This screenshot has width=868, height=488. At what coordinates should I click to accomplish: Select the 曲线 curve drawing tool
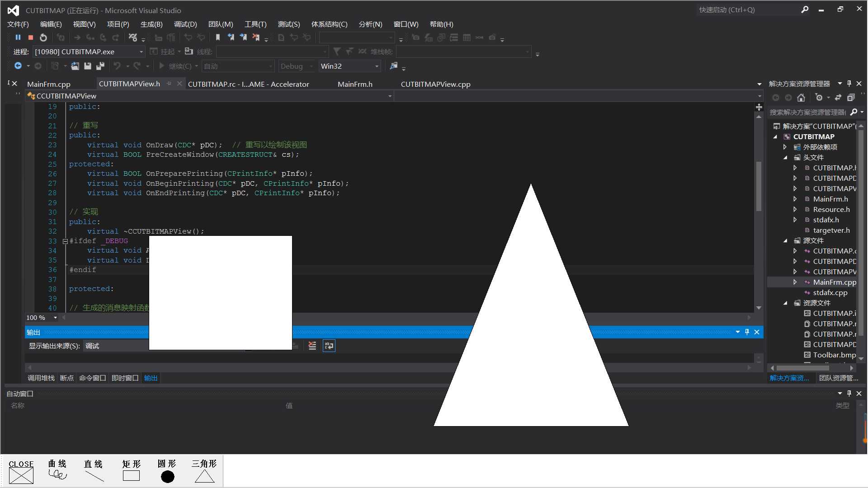(x=57, y=470)
